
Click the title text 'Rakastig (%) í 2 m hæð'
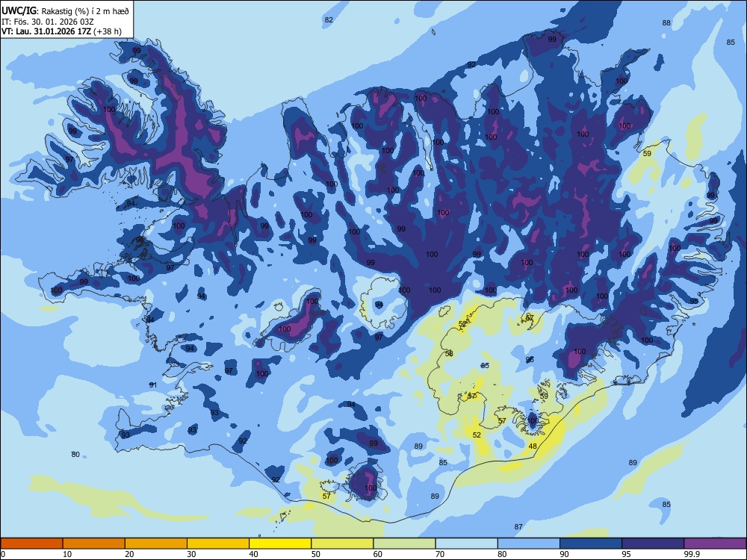85,11
